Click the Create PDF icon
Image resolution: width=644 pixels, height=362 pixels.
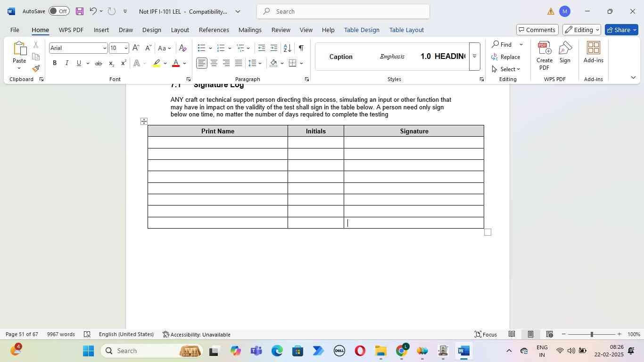(x=544, y=56)
